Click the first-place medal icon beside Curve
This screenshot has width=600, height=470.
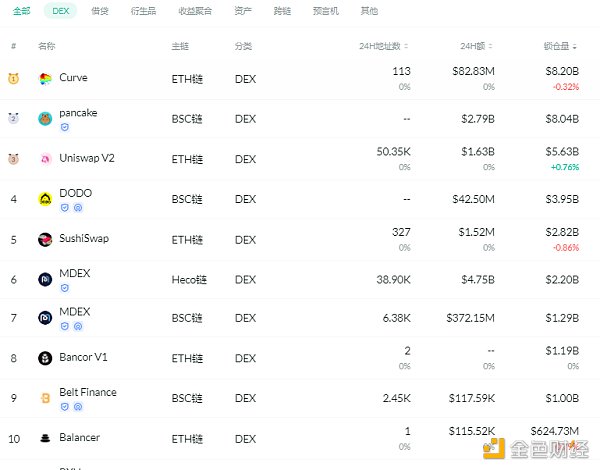point(14,79)
